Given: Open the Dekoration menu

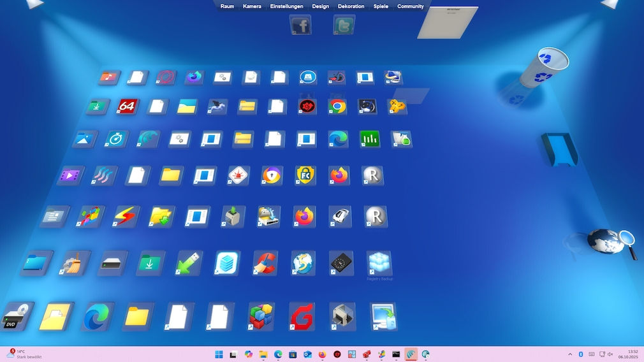Looking at the screenshot, I should click(x=351, y=6).
